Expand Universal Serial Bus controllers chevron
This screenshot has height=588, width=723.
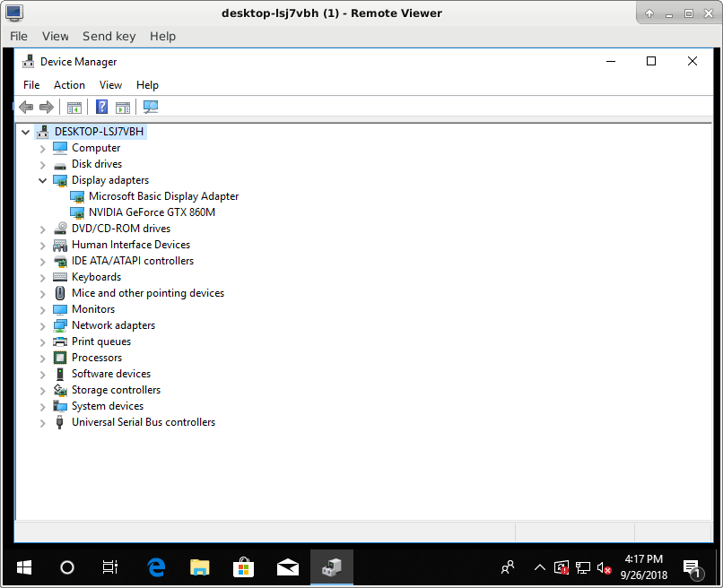tap(42, 423)
